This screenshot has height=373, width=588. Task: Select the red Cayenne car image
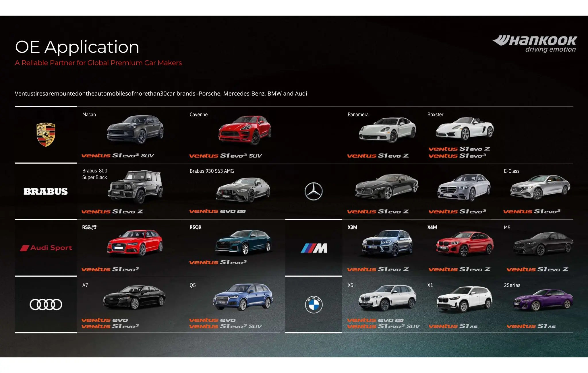point(245,130)
